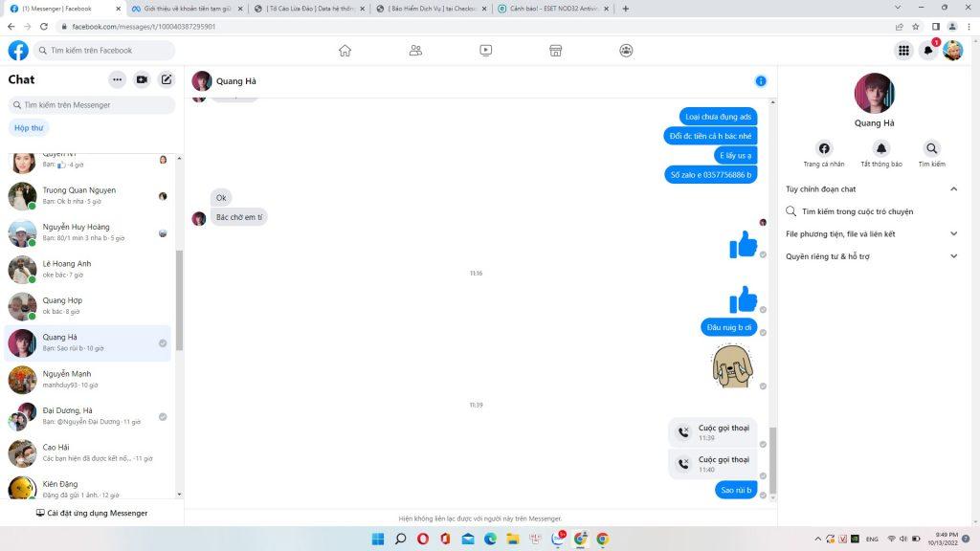Open the Facebook Home icon
The image size is (980, 551).
345,51
